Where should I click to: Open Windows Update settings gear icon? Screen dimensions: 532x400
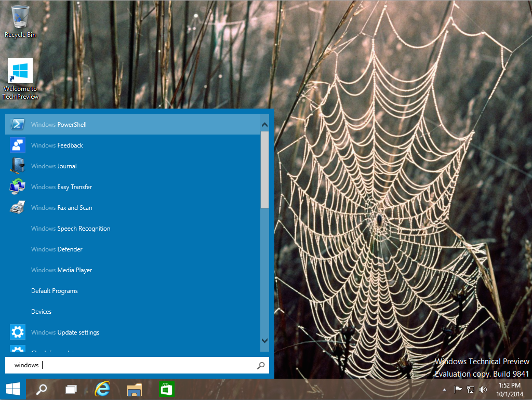coord(17,332)
